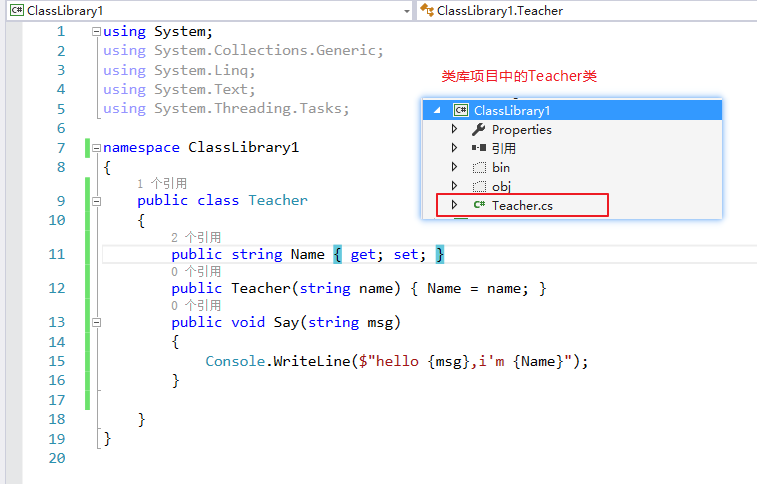
Task: Click the wrench icon next to Properties
Action: [478, 130]
